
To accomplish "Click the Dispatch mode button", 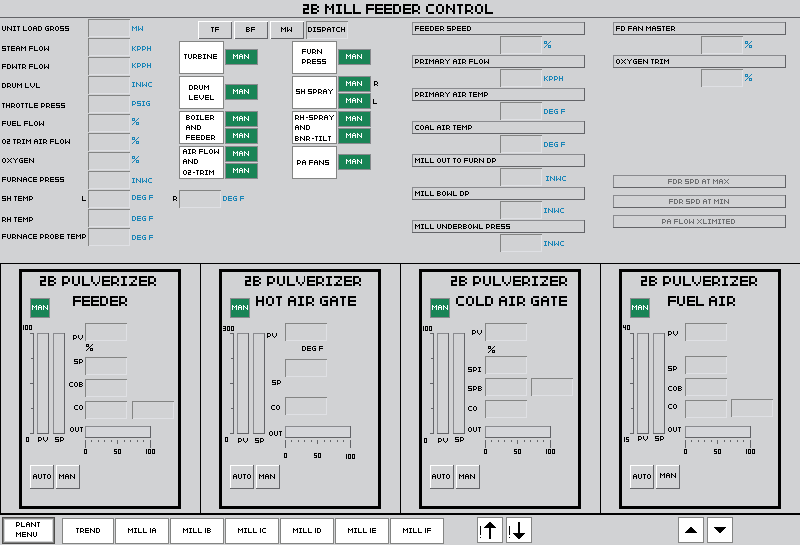I will (326, 29).
